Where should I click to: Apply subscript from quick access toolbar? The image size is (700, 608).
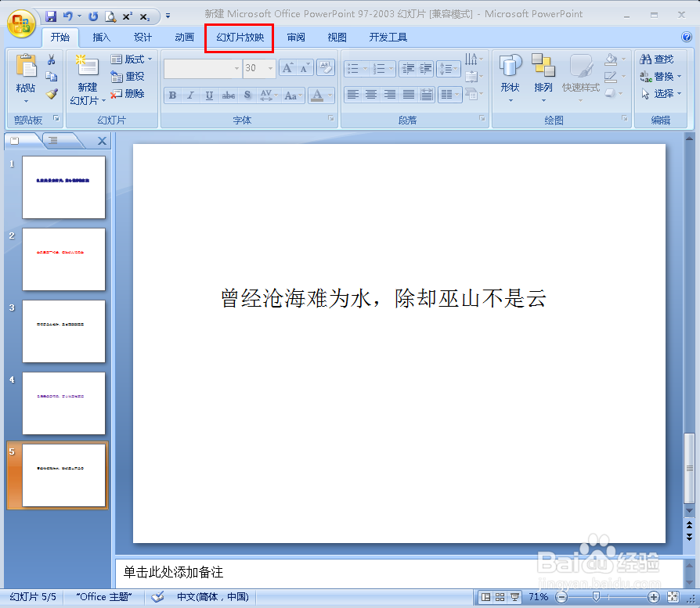[145, 16]
